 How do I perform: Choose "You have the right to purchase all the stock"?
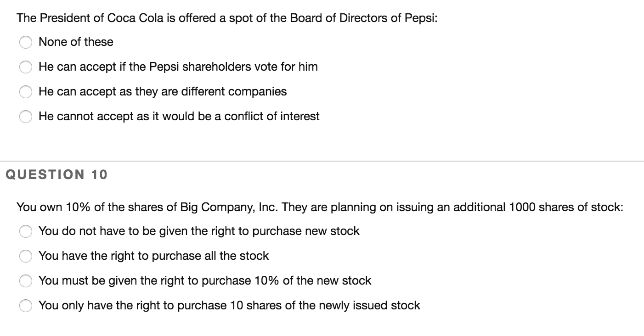pos(25,256)
